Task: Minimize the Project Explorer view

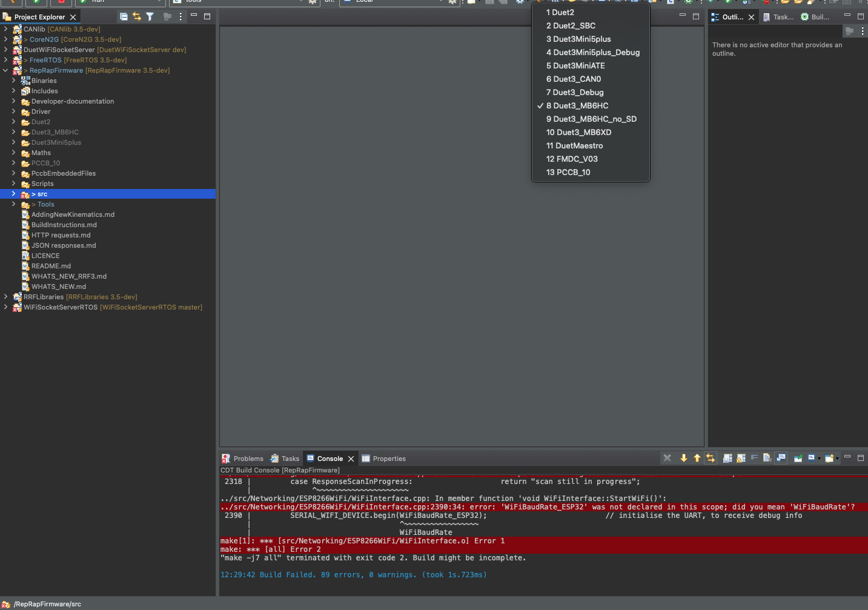Action: 194,15
